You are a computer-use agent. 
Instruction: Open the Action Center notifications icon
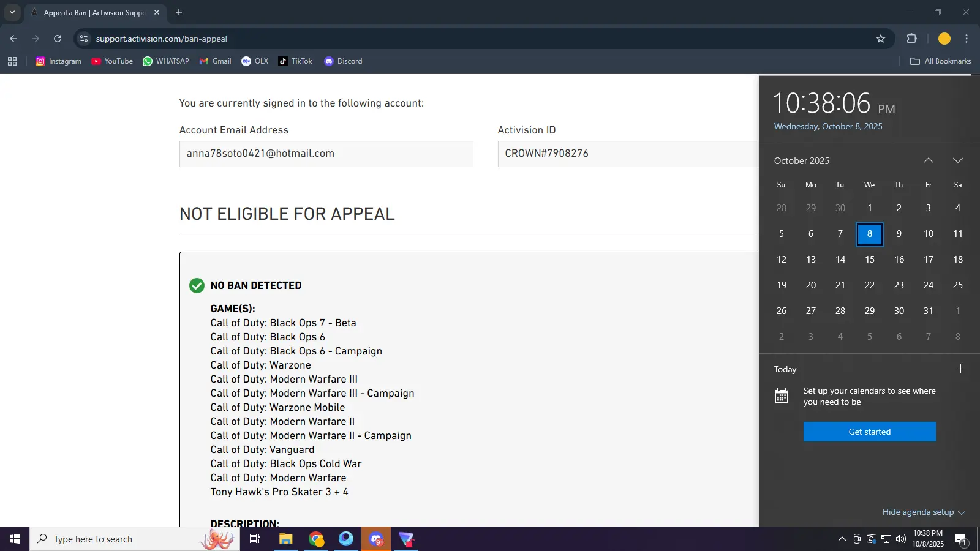click(960, 539)
